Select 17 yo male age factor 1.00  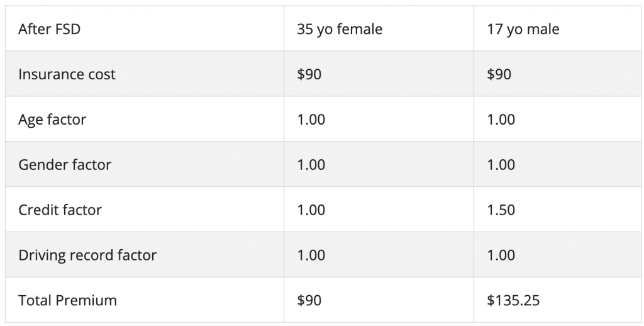point(501,120)
